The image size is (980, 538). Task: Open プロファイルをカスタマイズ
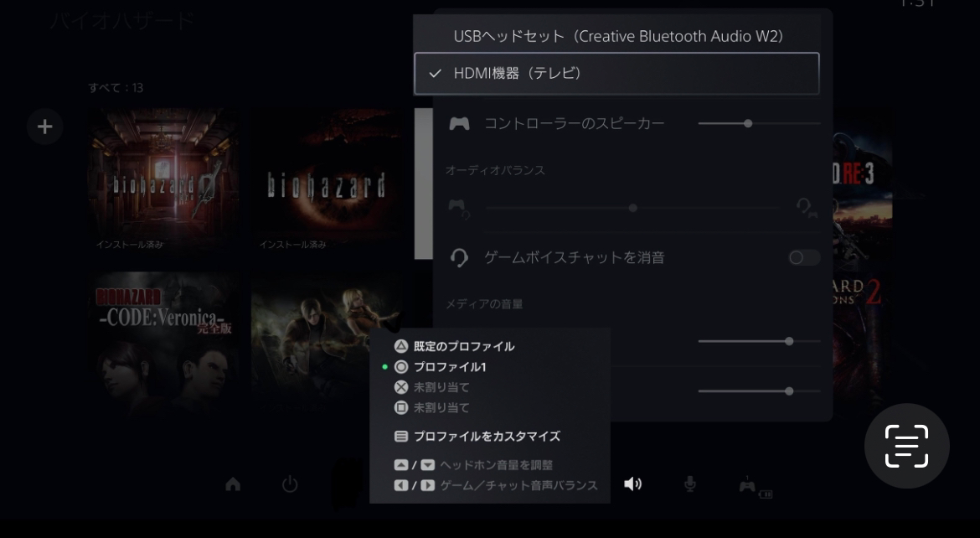pyautogui.click(x=487, y=436)
